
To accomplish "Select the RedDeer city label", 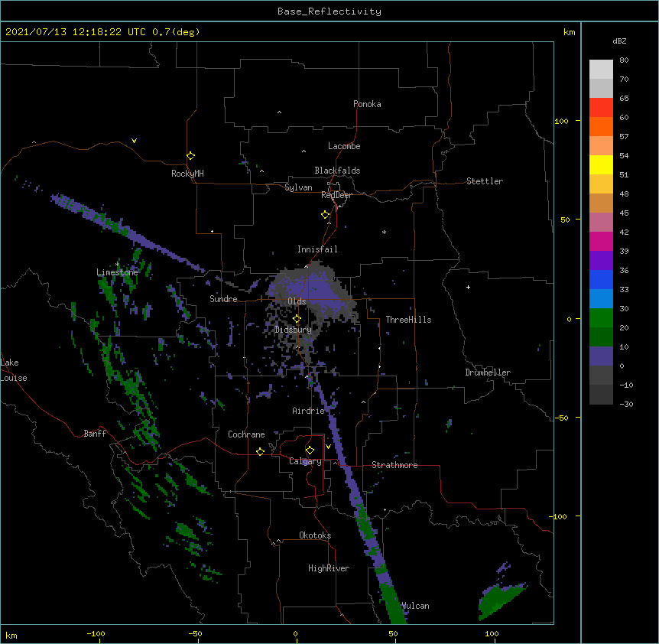I will (x=336, y=195).
